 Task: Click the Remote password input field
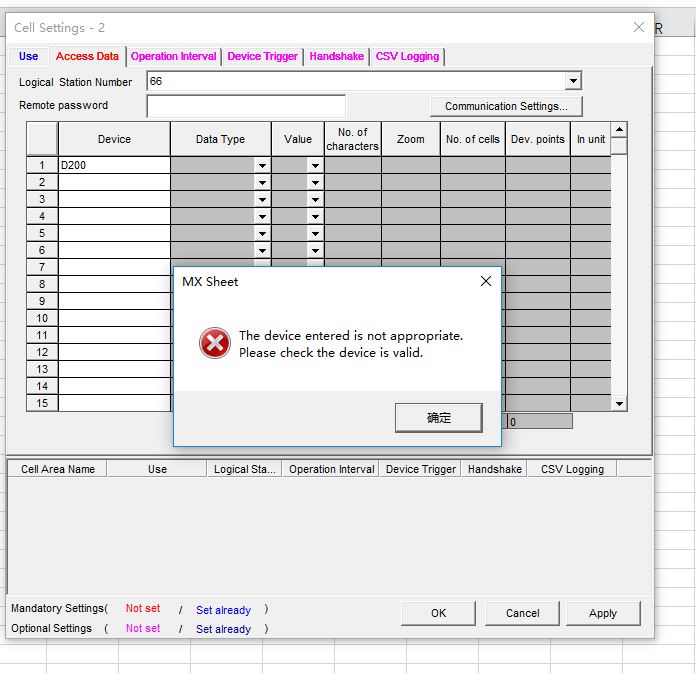(x=246, y=106)
